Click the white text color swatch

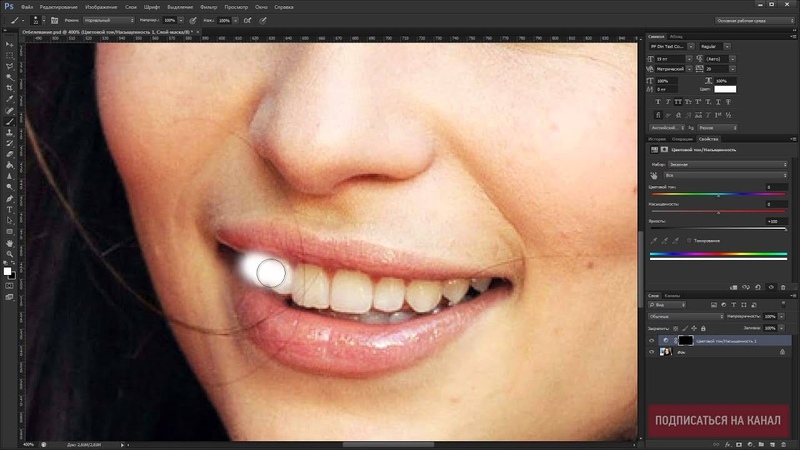pos(724,89)
